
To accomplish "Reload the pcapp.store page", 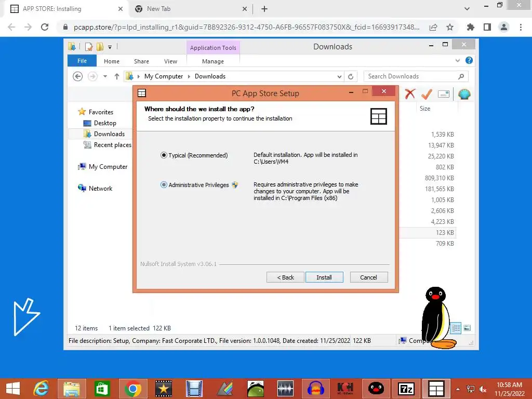I will [45, 27].
